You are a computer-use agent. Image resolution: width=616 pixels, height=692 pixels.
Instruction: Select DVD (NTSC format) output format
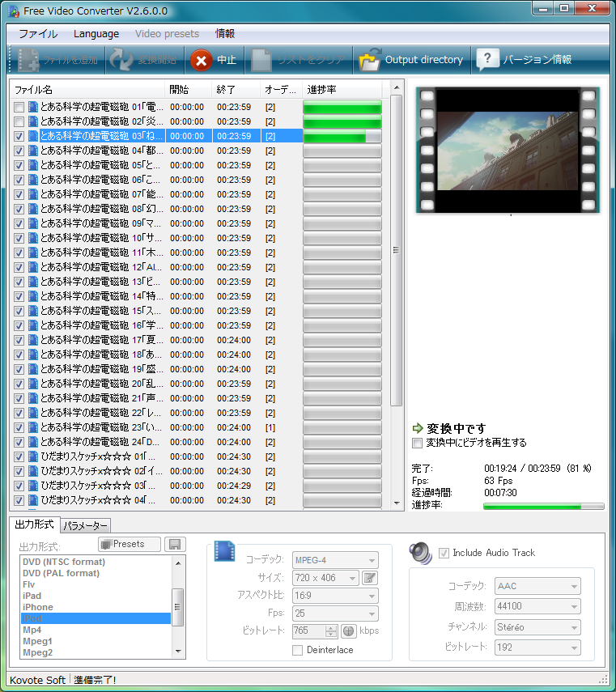click(x=96, y=562)
